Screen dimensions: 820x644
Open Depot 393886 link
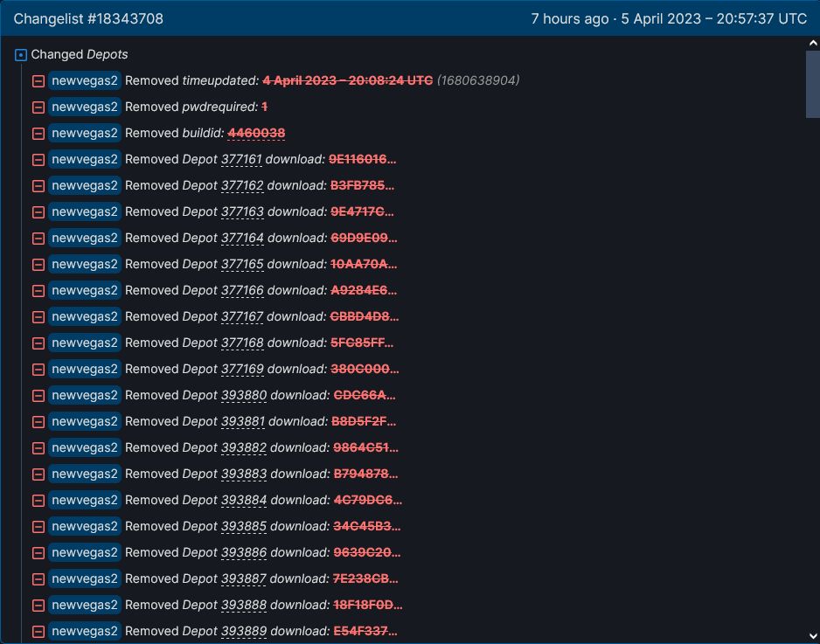[244, 552]
